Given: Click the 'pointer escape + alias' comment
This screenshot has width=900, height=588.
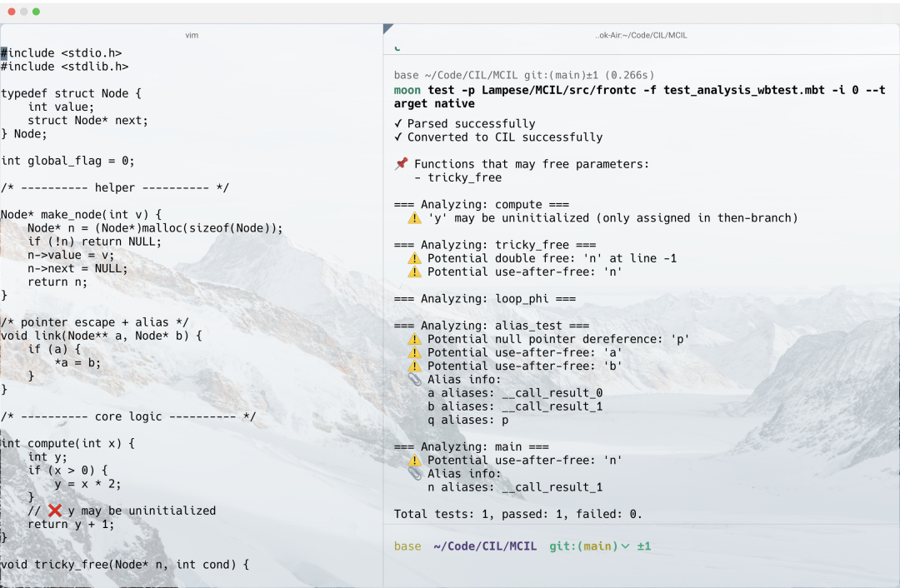Looking at the screenshot, I should click(x=95, y=322).
